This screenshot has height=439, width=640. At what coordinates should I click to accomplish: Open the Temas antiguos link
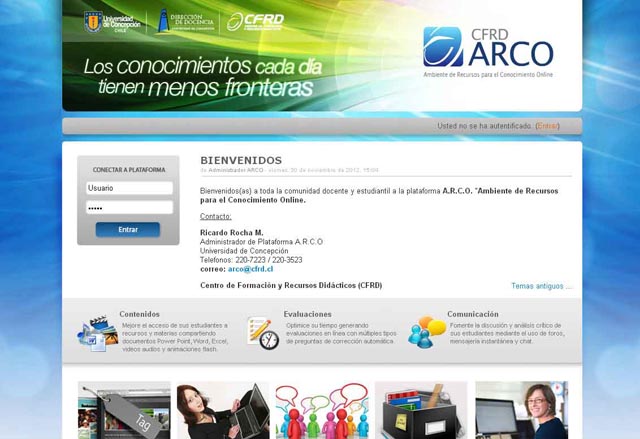tap(541, 286)
